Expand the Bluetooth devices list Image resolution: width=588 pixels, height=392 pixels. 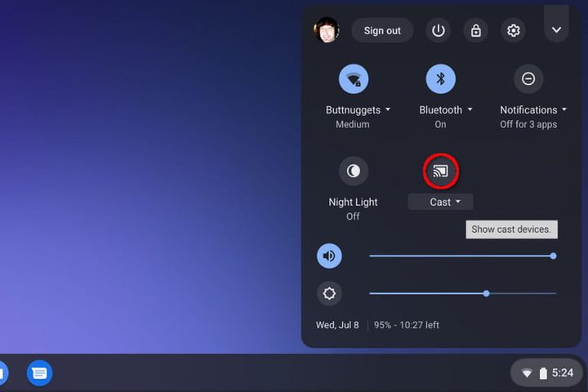[446, 110]
